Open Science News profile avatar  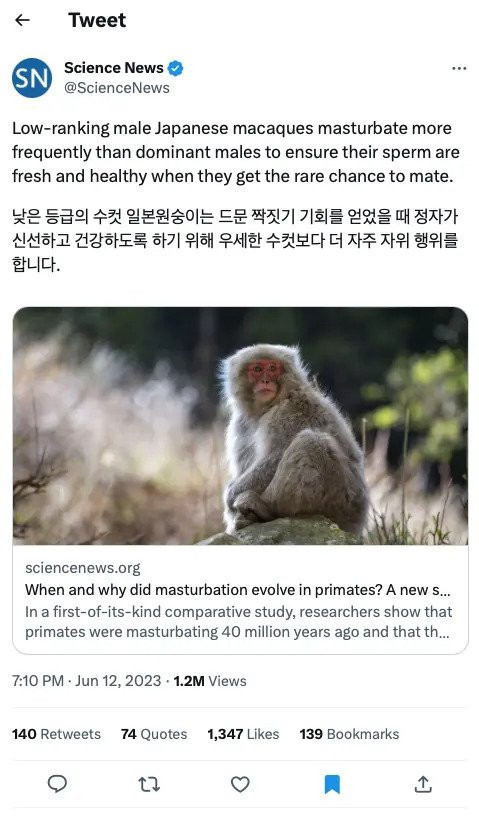point(32,78)
